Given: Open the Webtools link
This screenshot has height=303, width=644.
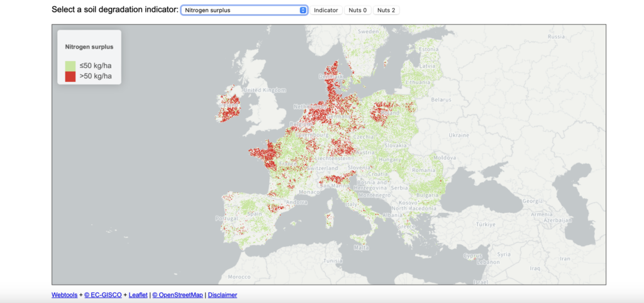Looking at the screenshot, I should click(64, 295).
